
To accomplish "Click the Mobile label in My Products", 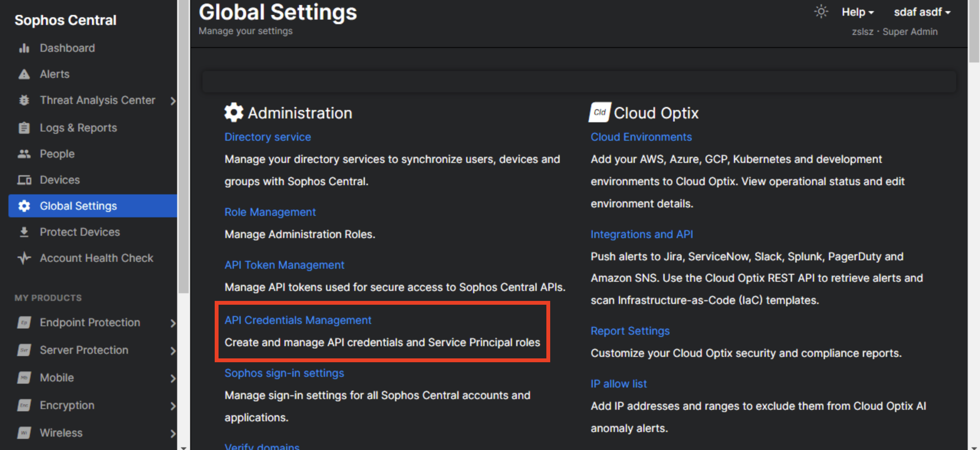I will [x=57, y=378].
